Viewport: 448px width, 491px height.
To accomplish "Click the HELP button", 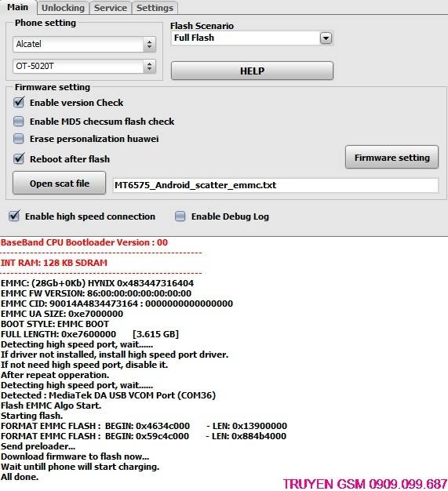I will point(252,71).
